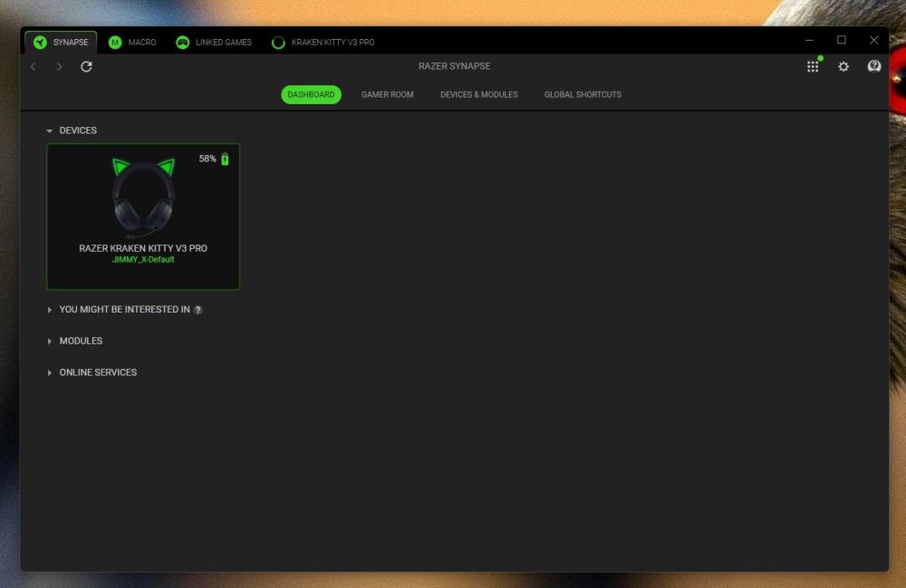
Task: Select the Synapse tab
Action: [x=61, y=43]
